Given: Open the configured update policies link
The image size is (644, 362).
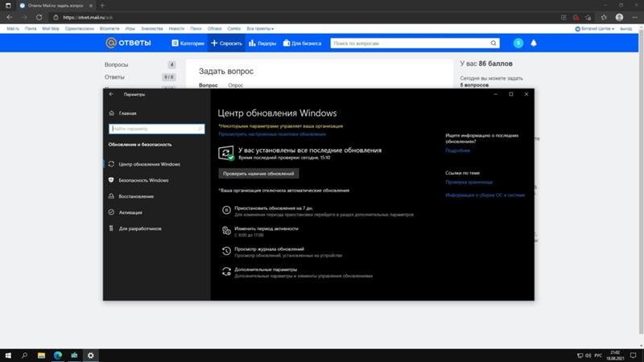Looking at the screenshot, I should 272,134.
